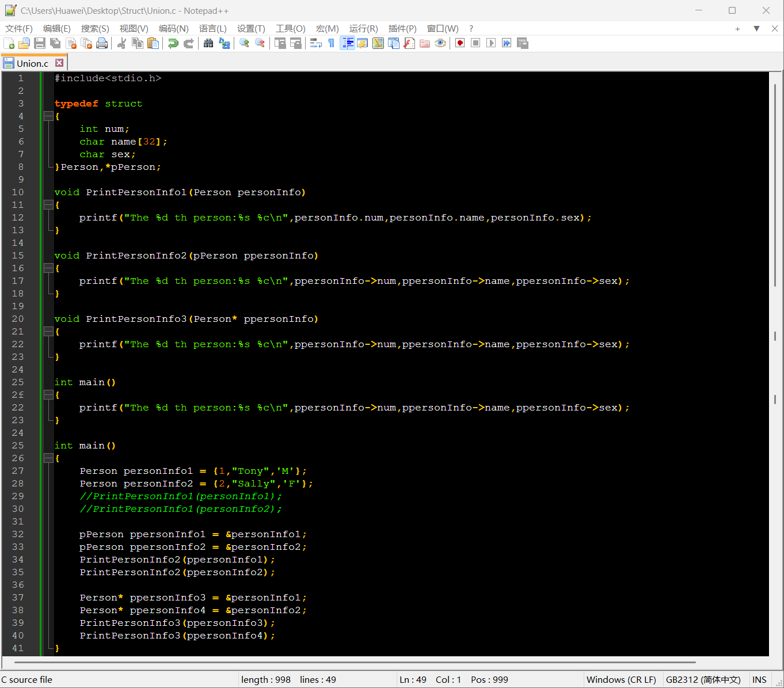This screenshot has height=688, width=784.
Task: Open the document list dropdown arrow
Action: (756, 29)
